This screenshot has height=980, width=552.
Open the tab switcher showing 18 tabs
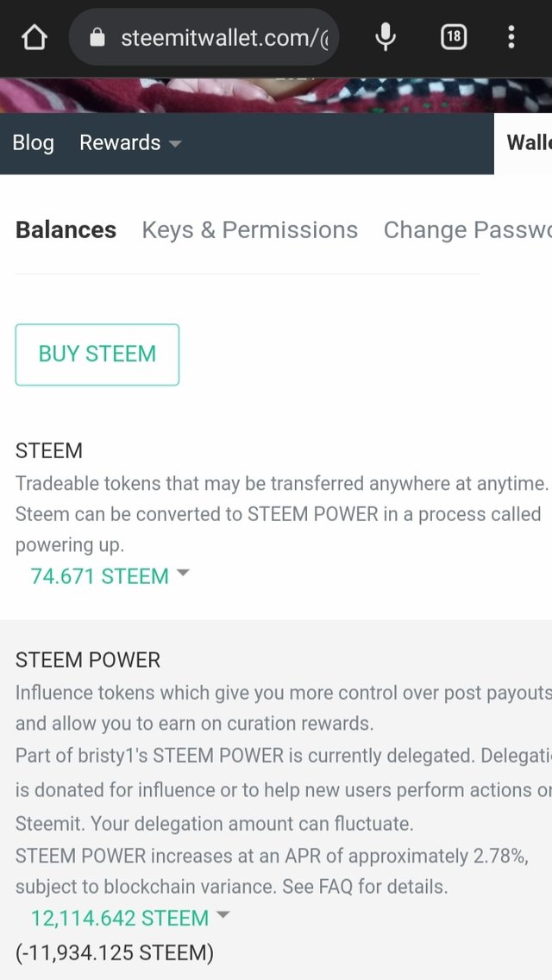454,38
